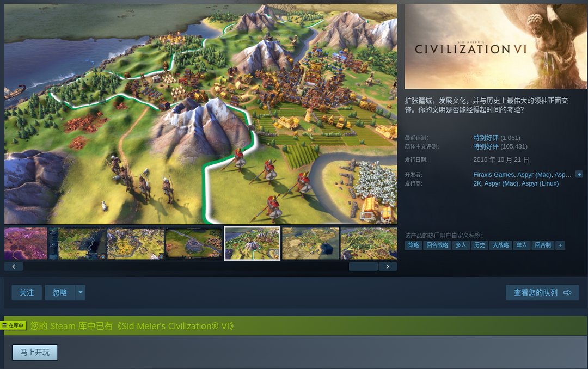This screenshot has width=588, height=369.
Task: Open the highlighted mountain city thumbnail
Action: [253, 243]
